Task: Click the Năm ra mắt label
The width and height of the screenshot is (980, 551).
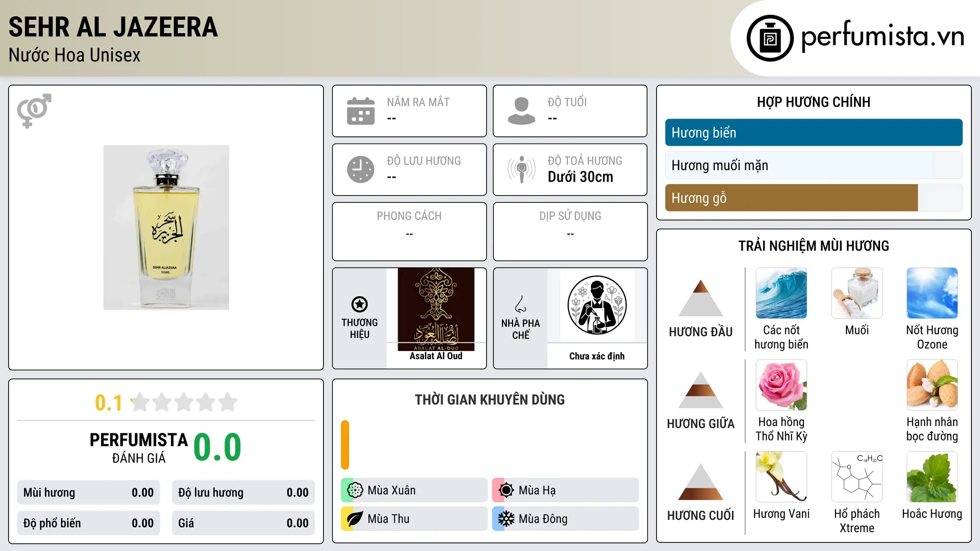Action: (x=418, y=102)
